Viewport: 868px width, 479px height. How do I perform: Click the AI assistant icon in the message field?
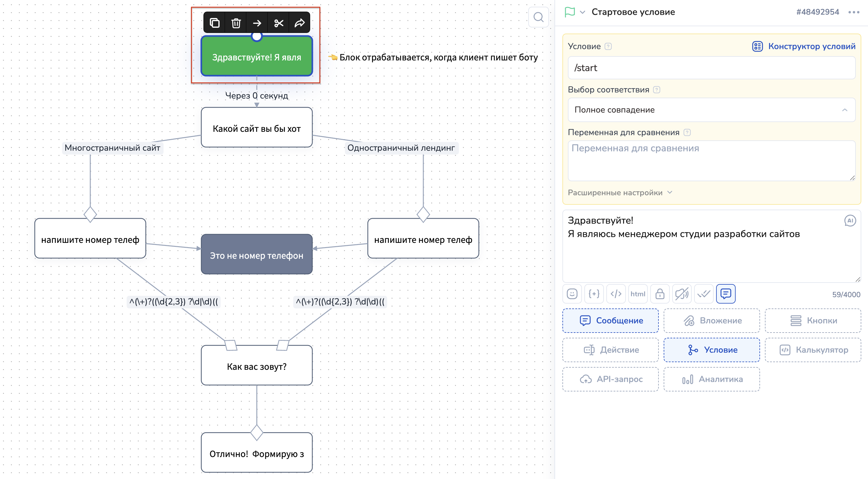click(x=849, y=221)
